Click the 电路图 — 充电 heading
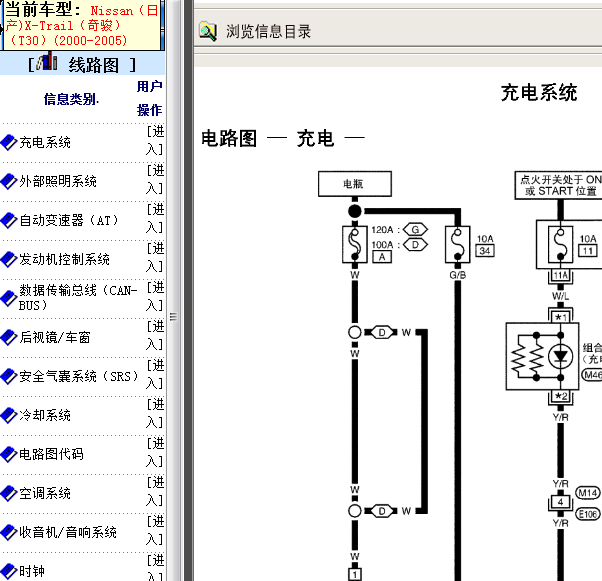 283,138
